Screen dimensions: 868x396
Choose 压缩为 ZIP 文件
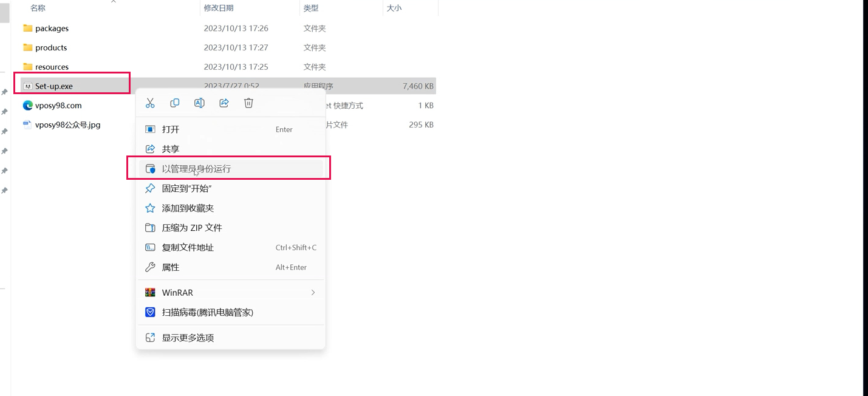(192, 228)
